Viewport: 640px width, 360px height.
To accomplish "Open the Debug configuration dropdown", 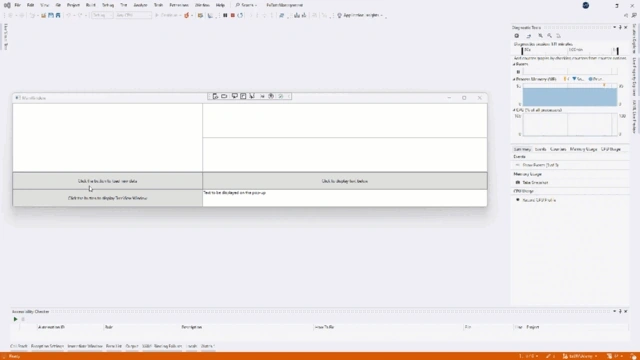I will coord(102,16).
